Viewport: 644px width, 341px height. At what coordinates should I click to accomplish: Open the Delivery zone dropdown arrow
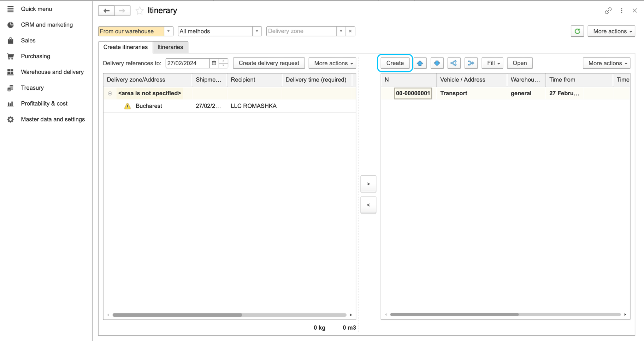point(341,31)
